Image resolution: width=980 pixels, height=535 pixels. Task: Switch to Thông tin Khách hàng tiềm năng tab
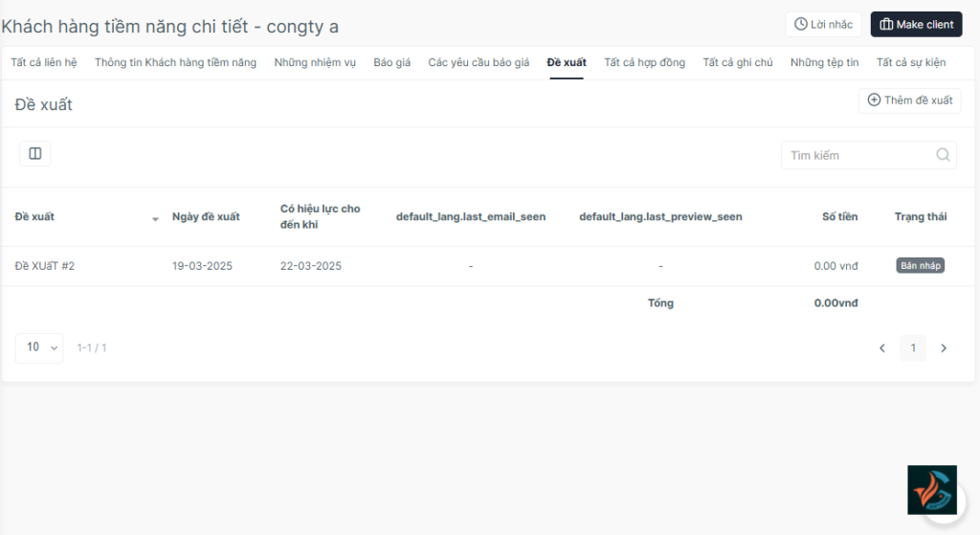[x=176, y=62]
